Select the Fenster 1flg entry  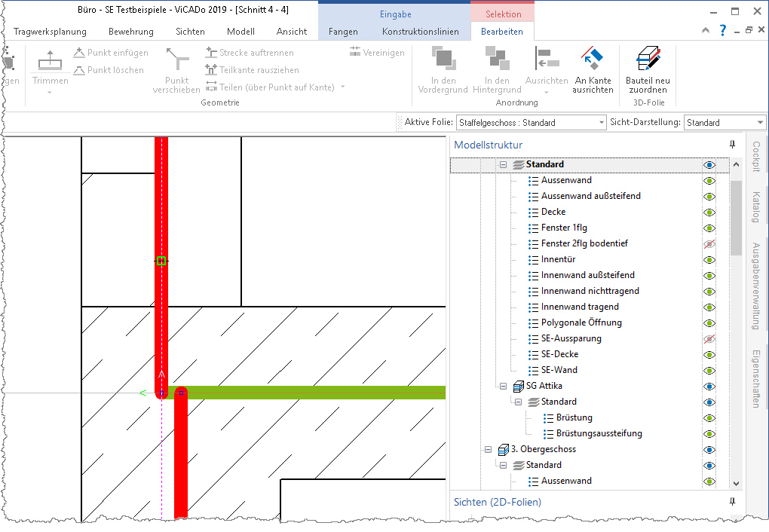(x=564, y=228)
